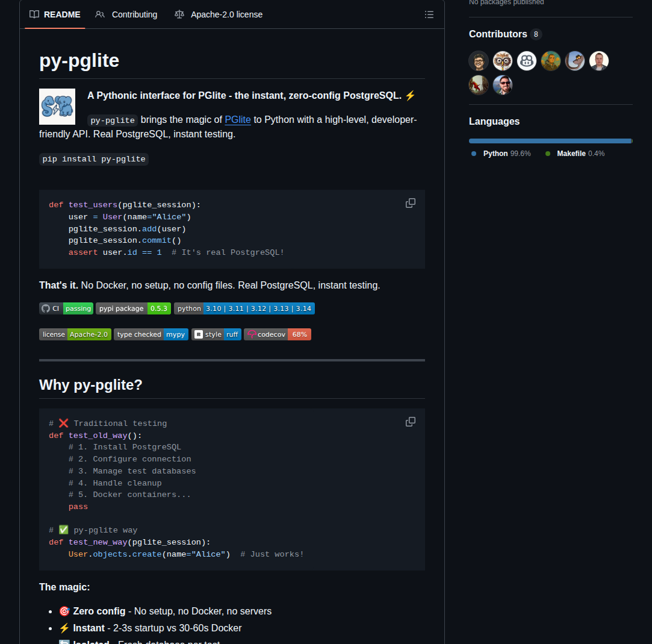Click the Languages heading
The height and width of the screenshot is (644, 652).
[x=494, y=122]
